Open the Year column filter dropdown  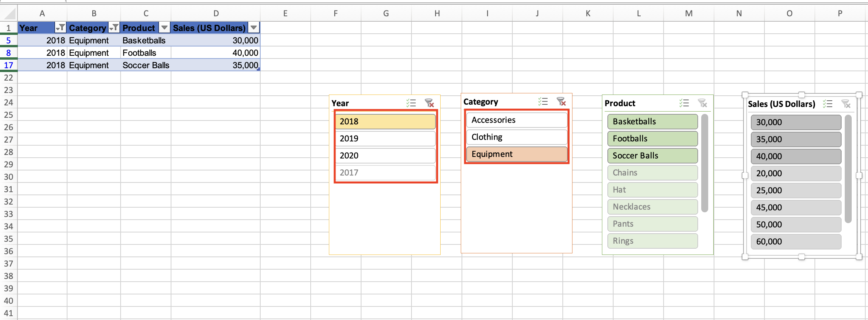(61, 28)
